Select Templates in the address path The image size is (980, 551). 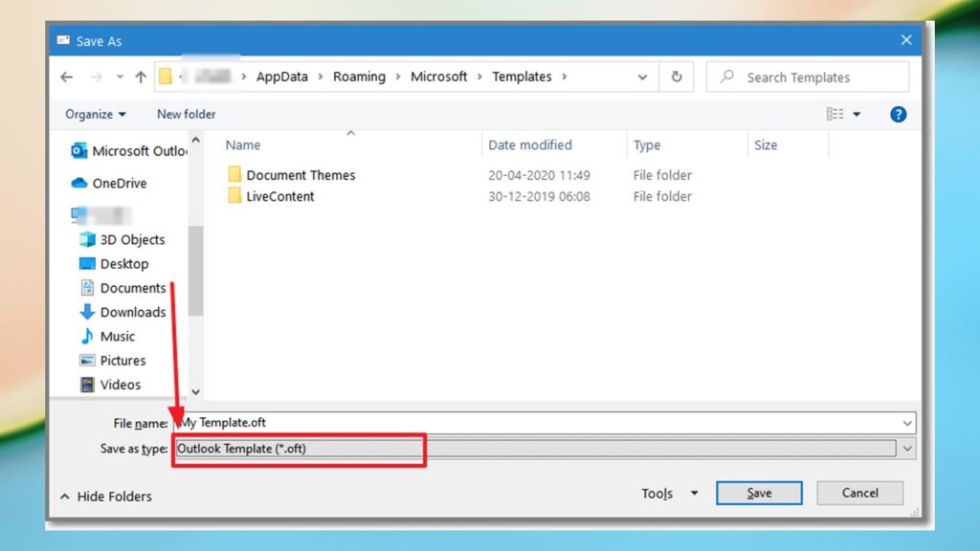tap(522, 77)
